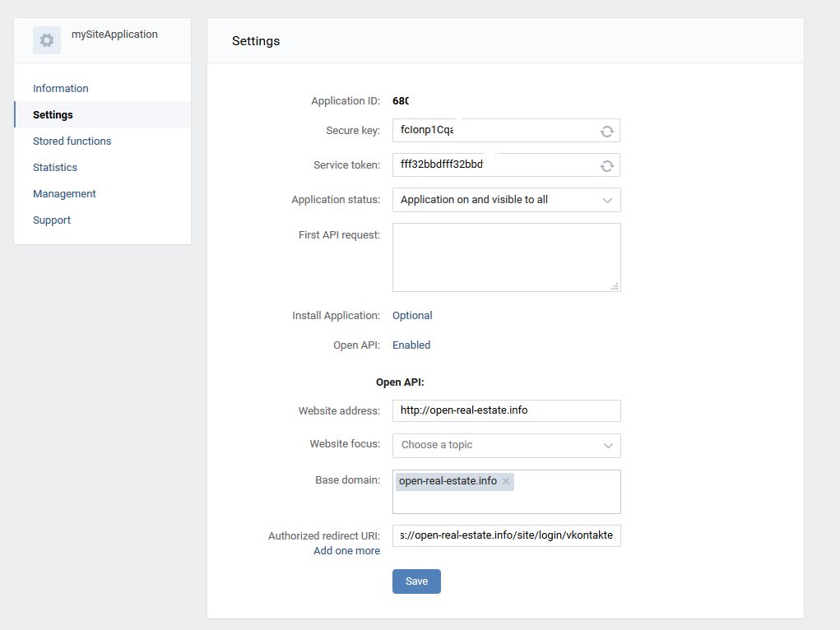Viewport: 840px width, 630px height.
Task: Click the Settings page heading
Action: [x=256, y=41]
